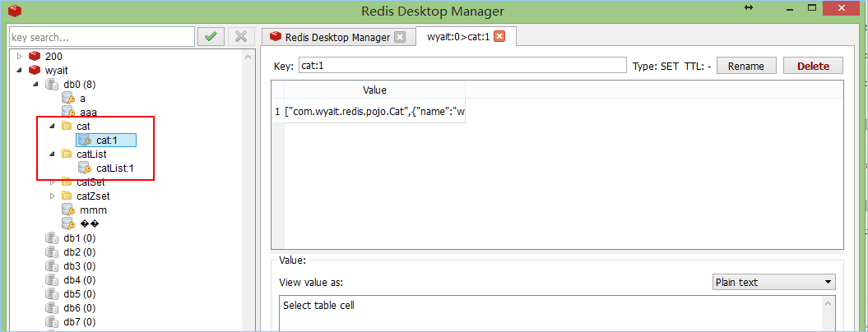Click the database icon next to db5 (0)
868x332 pixels.
pos(52,294)
